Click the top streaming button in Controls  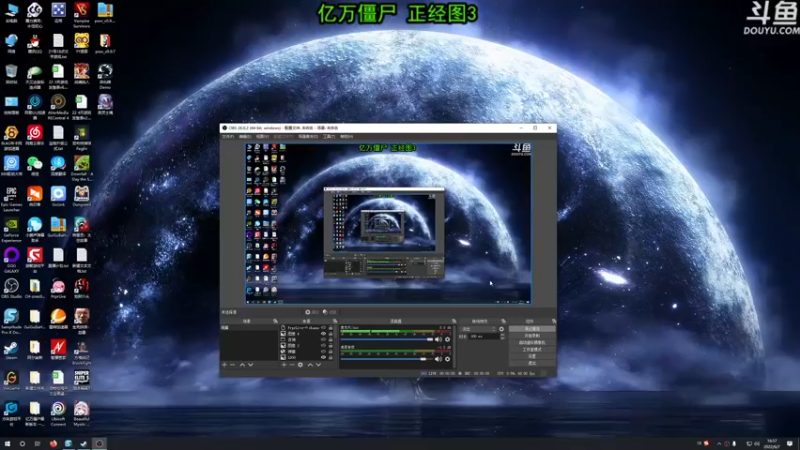click(x=532, y=329)
